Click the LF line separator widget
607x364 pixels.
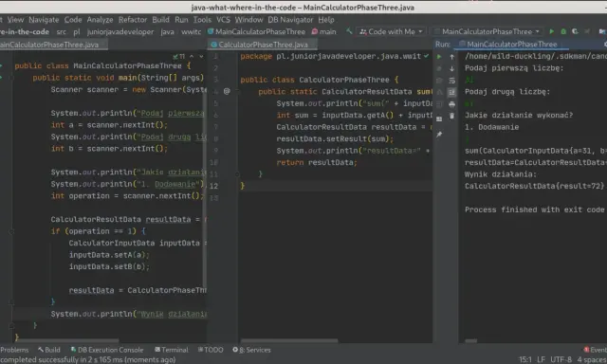point(542,360)
